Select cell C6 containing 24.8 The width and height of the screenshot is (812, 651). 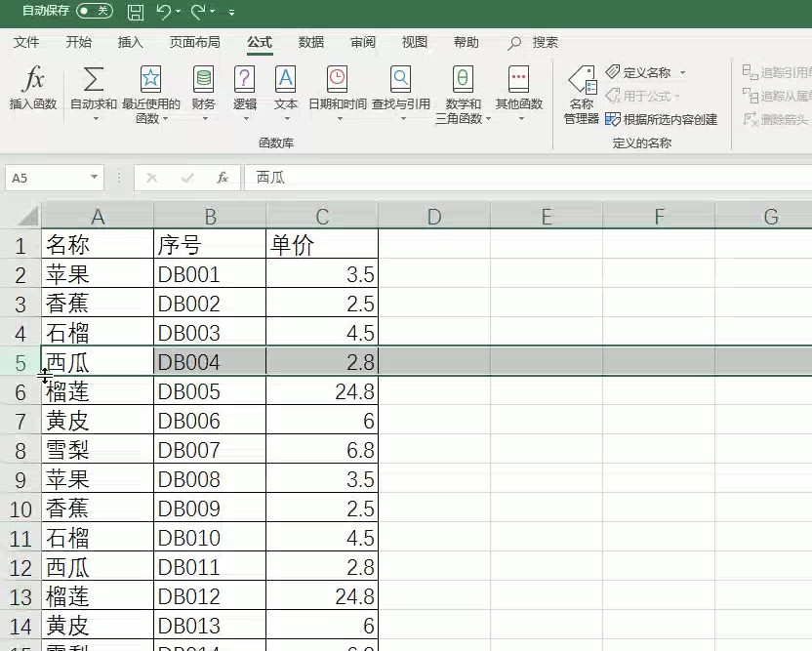pos(322,391)
